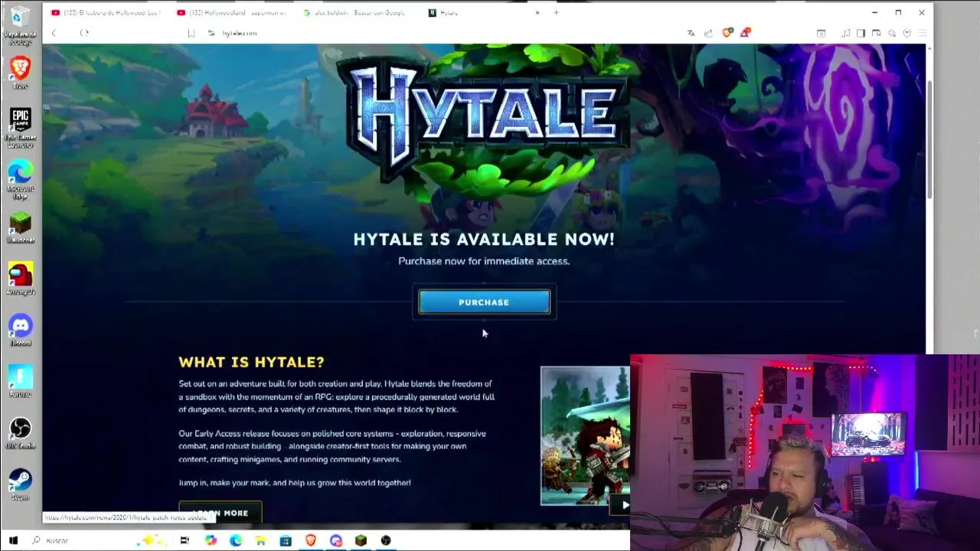Open Microsoft Store from taskbar
The width and height of the screenshot is (980, 551).
pos(286,540)
